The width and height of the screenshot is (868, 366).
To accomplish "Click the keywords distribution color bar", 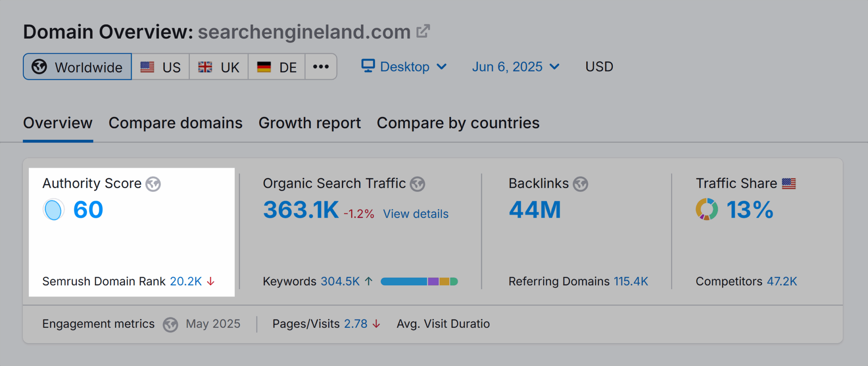I will [419, 281].
